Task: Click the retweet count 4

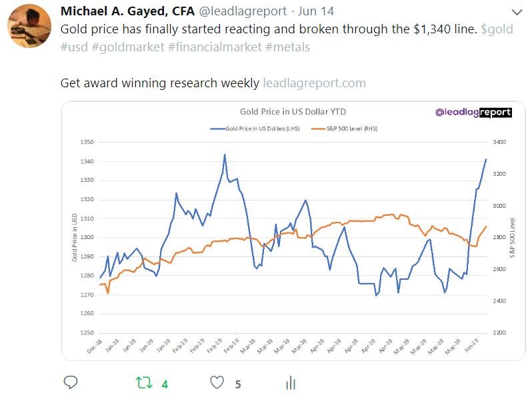Action: click(x=165, y=384)
